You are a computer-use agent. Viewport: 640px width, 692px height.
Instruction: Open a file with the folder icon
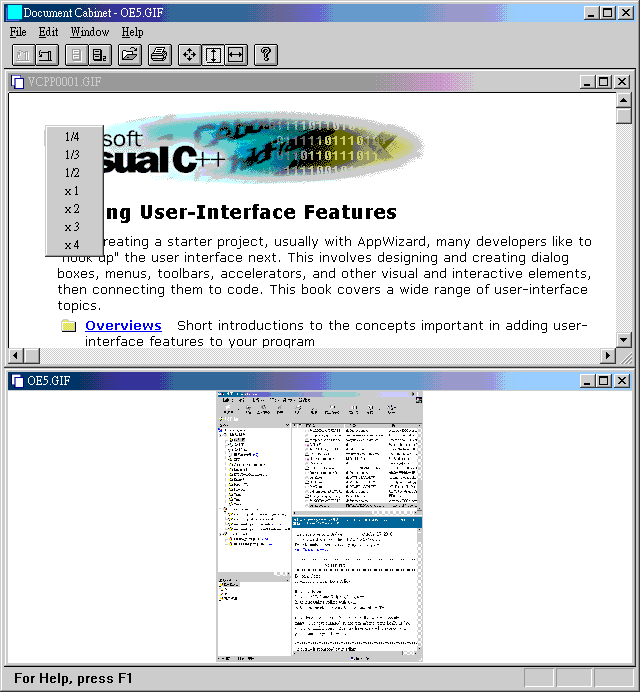click(129, 54)
